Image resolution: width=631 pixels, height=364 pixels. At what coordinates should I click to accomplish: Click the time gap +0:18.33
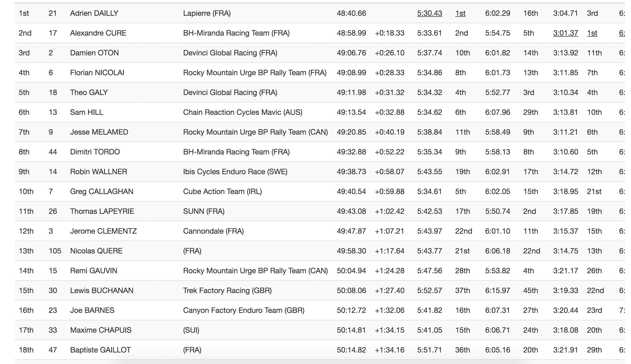tap(389, 33)
